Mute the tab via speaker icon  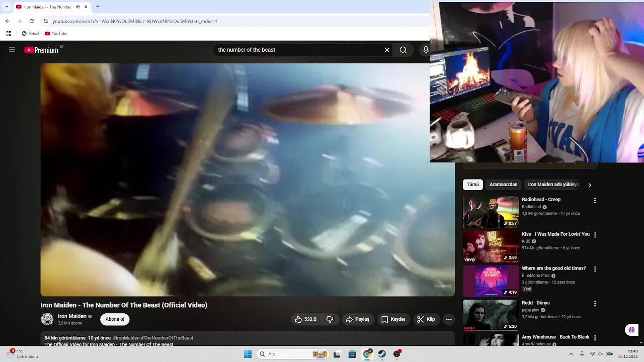click(78, 7)
